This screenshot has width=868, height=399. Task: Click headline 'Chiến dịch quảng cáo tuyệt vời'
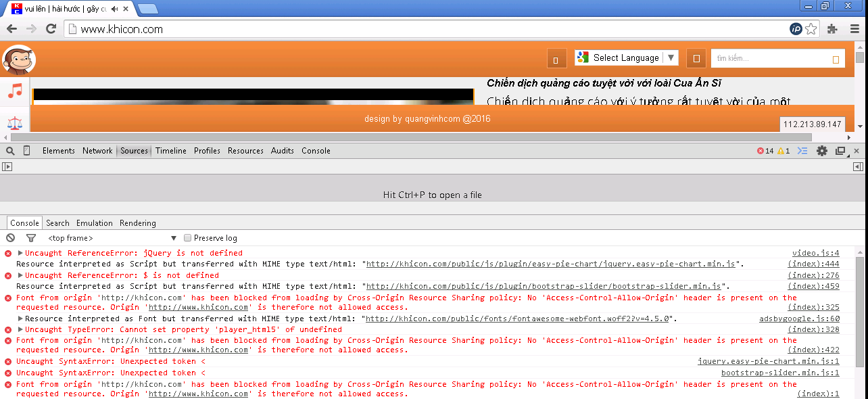click(x=605, y=83)
